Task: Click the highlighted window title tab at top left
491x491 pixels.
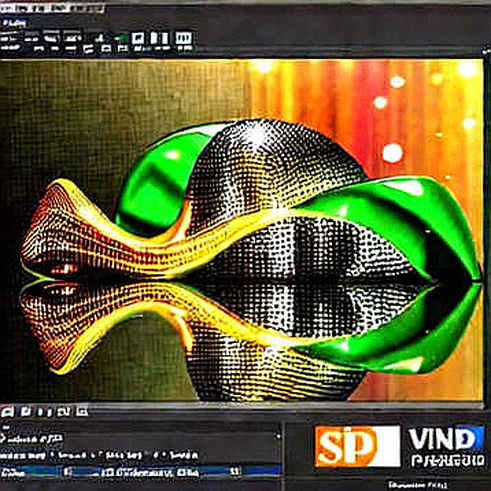Action: (x=52, y=8)
